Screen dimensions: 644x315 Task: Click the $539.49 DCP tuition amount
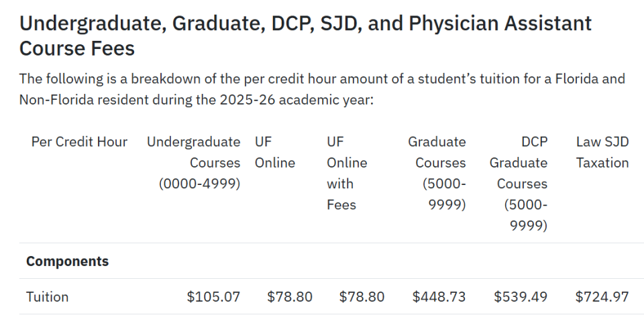(521, 296)
